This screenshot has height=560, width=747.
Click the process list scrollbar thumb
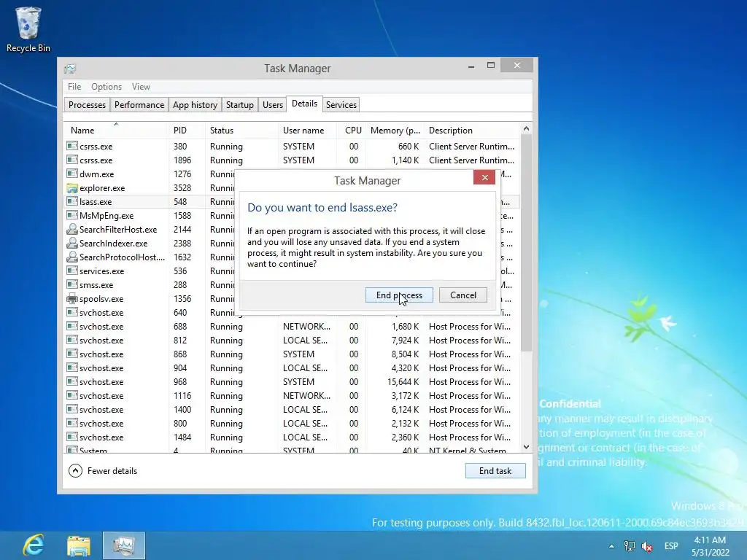[x=526, y=243]
